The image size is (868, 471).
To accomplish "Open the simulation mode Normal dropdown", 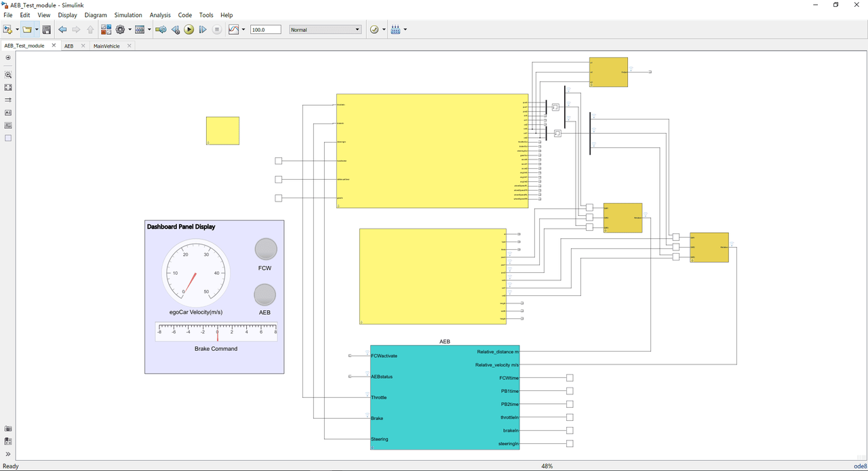I will [x=325, y=30].
